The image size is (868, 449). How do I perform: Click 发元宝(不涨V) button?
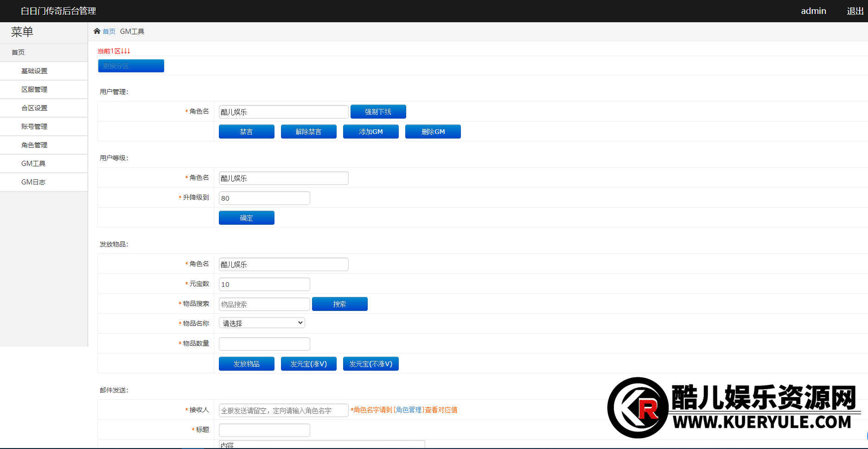[x=370, y=364]
